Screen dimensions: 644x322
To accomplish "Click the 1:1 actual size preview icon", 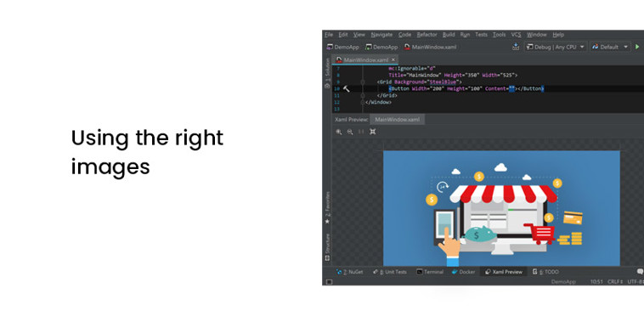I will click(x=361, y=132).
